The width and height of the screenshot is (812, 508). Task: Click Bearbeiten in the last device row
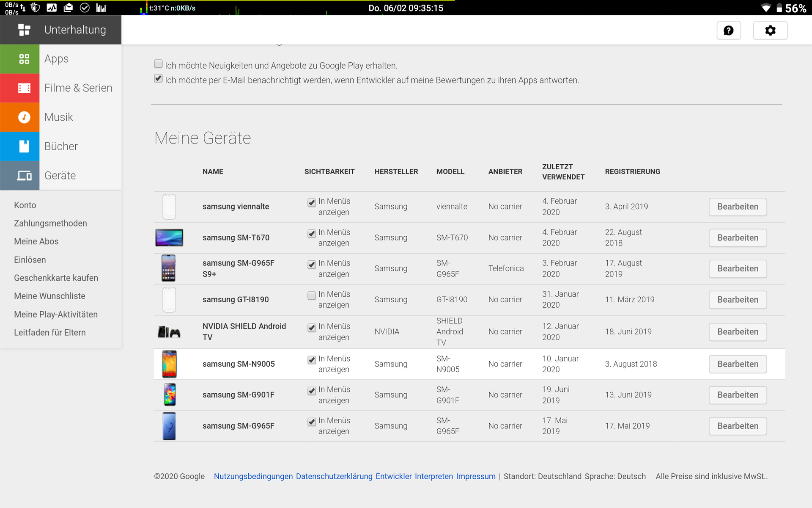point(738,426)
